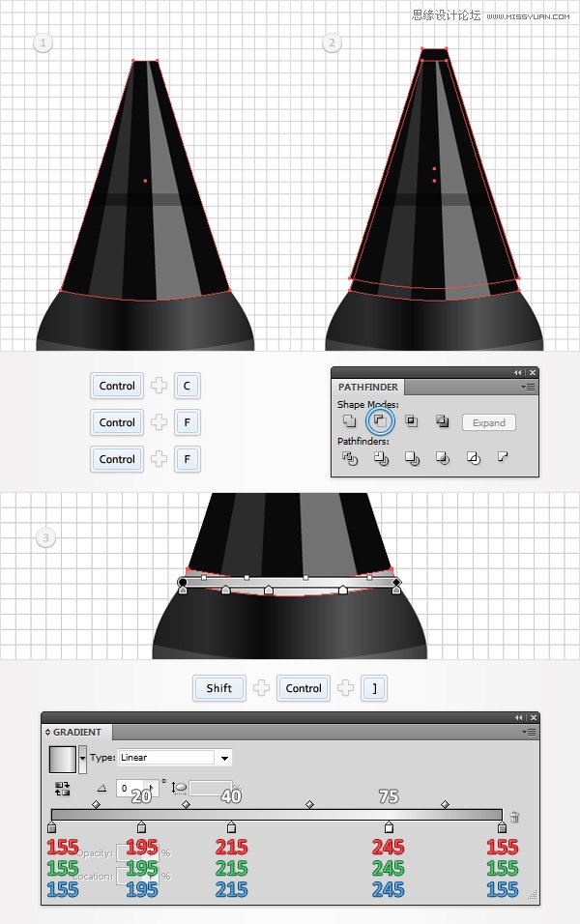Close the Gradient panel
Viewport: 580px width, 924px height.
click(534, 717)
